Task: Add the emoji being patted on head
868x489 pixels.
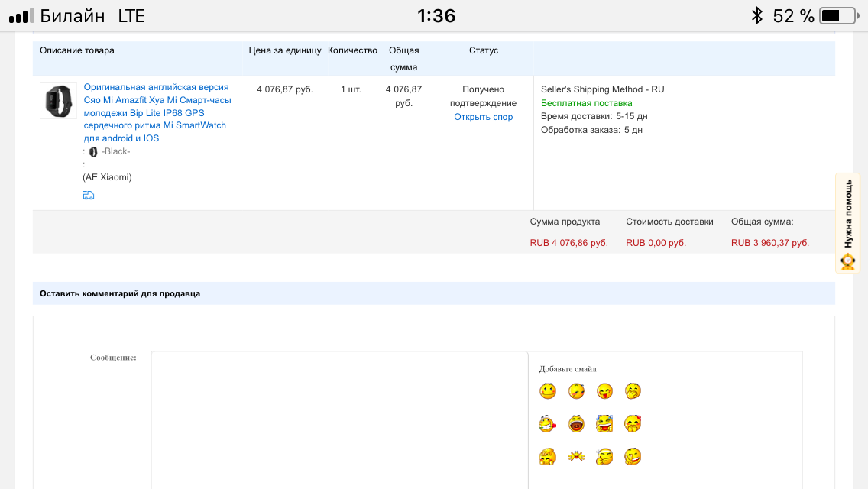Action: [x=547, y=457]
